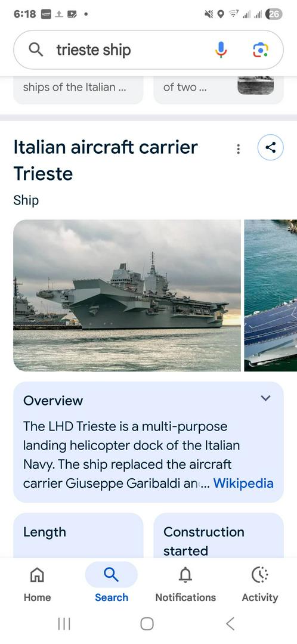Open the Wikipedia link in Overview
This screenshot has width=297, height=644.
(x=243, y=483)
